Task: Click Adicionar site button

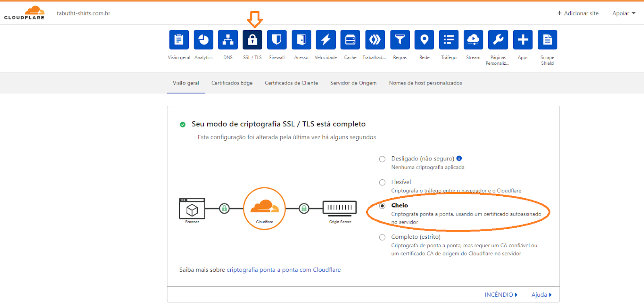Action: point(578,13)
